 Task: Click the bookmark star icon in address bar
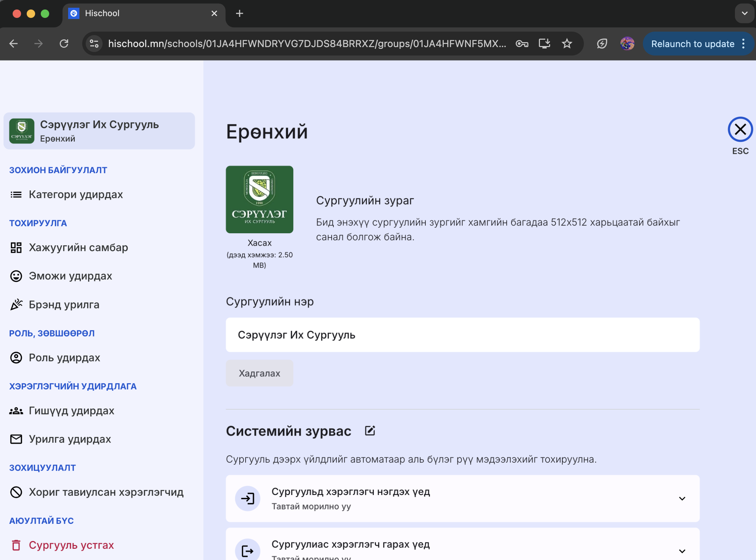567,44
